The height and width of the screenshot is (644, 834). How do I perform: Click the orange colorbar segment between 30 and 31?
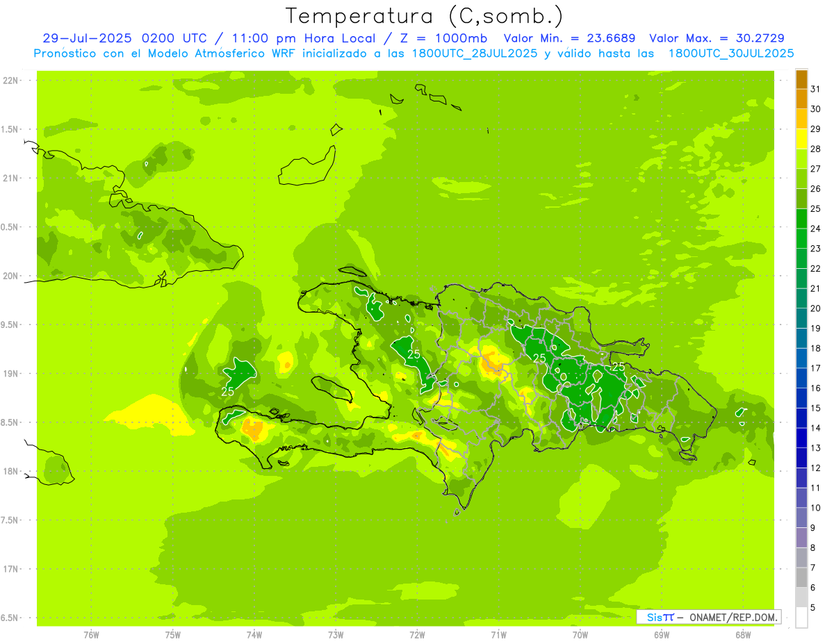point(801,99)
